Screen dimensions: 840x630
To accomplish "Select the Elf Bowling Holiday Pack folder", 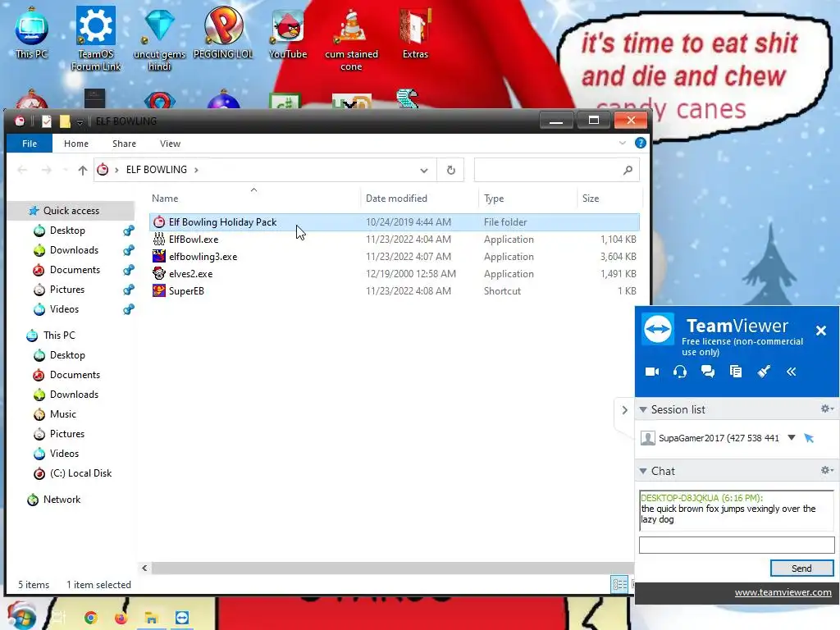I will point(395,221).
